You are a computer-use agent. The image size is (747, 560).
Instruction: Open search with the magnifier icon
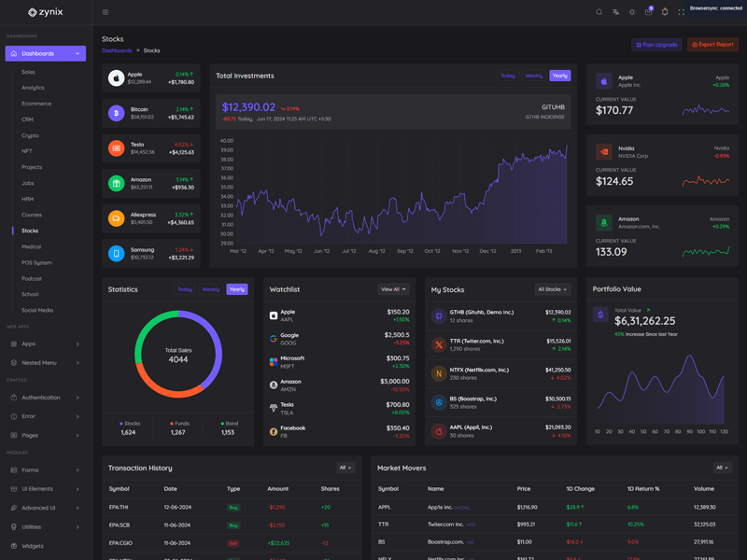[599, 12]
